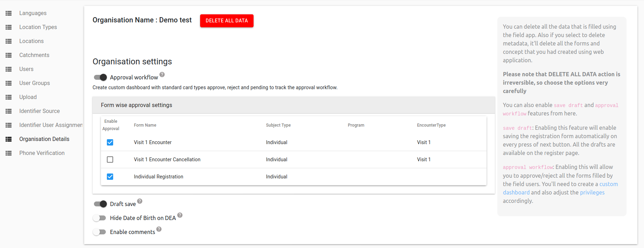644x248 pixels.
Task: Click the list icon beside Catchments
Action: pyautogui.click(x=9, y=55)
